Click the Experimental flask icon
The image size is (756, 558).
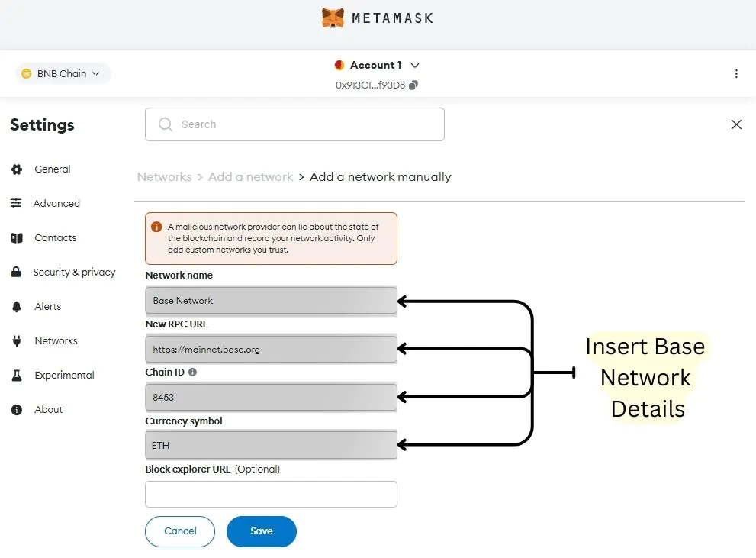17,376
